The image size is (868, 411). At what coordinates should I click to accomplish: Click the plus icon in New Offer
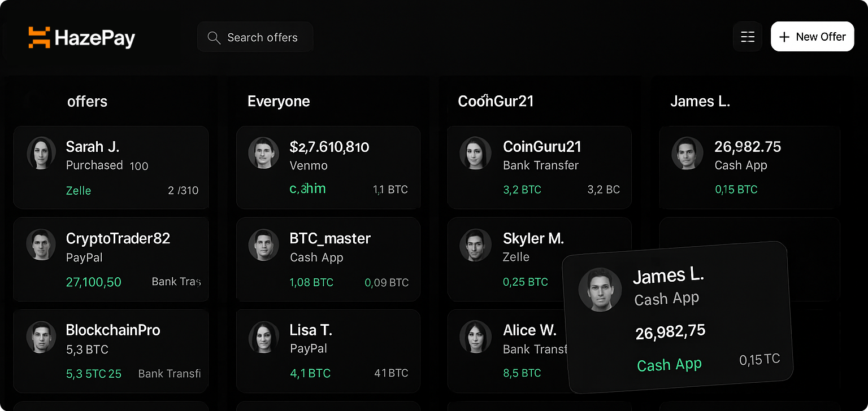(x=784, y=37)
